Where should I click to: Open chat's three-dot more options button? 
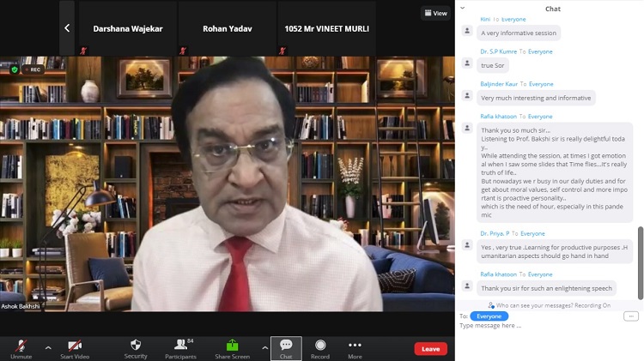click(x=631, y=316)
